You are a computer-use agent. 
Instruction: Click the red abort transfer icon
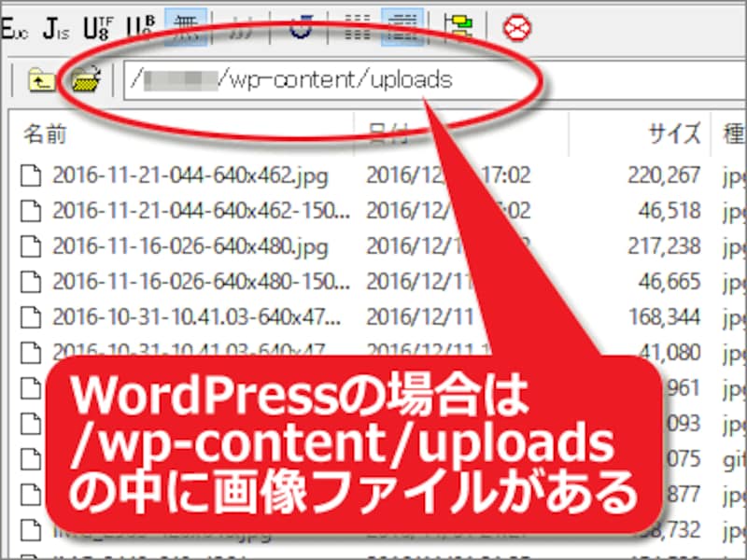tap(517, 28)
